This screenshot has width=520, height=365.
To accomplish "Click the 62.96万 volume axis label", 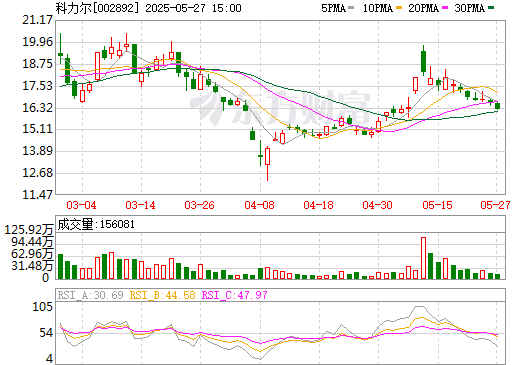I will point(32,254).
